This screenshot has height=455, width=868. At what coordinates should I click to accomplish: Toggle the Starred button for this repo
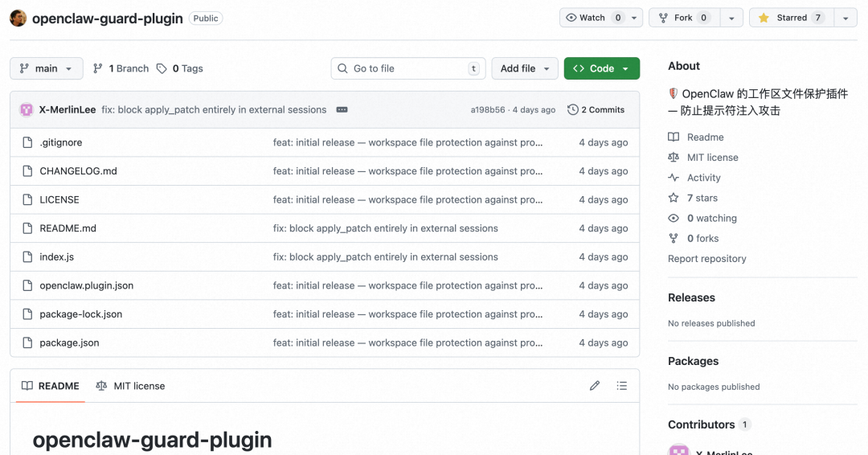tap(791, 18)
